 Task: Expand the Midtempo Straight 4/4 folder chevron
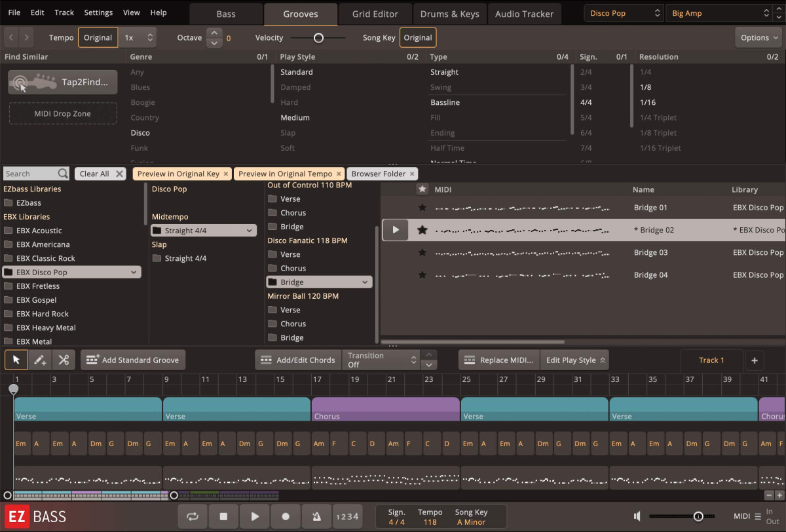click(250, 231)
